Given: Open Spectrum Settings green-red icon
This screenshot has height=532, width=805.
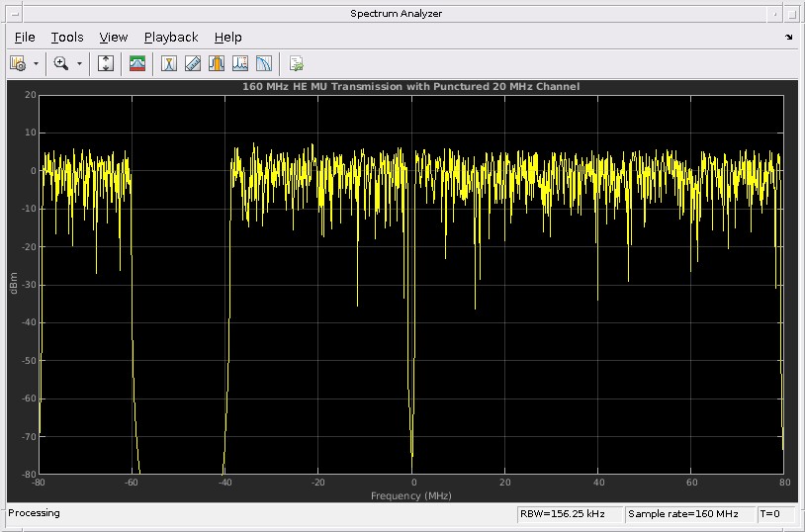Looking at the screenshot, I should [137, 63].
